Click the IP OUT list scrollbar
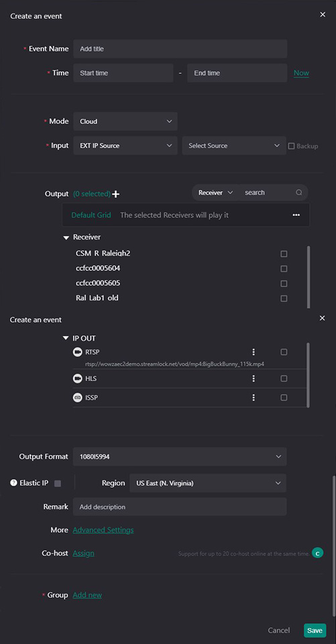This screenshot has height=644, width=336. [x=308, y=374]
